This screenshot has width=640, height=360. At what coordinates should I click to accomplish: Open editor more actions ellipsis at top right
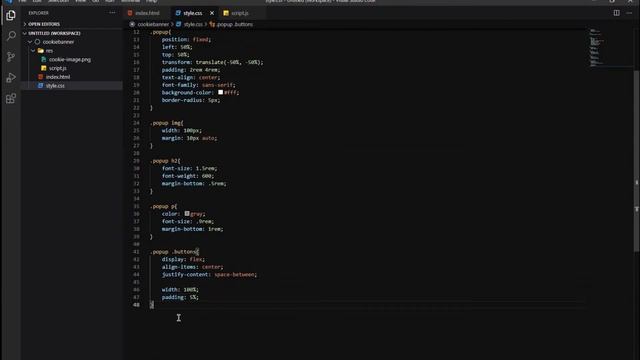pyautogui.click(x=629, y=13)
